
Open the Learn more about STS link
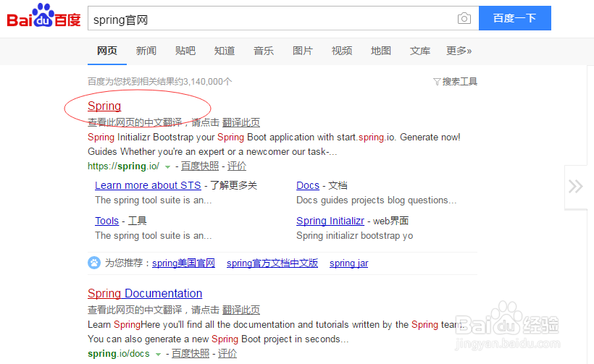[x=148, y=185]
